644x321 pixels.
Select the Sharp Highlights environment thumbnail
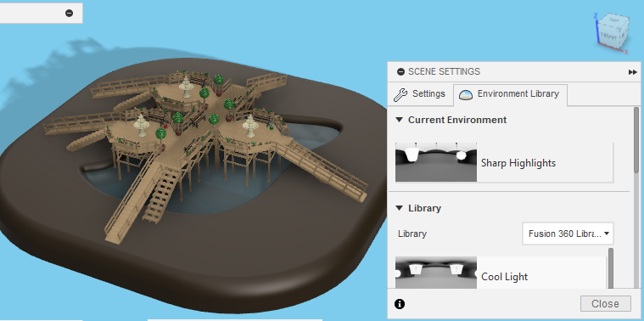tap(436, 162)
